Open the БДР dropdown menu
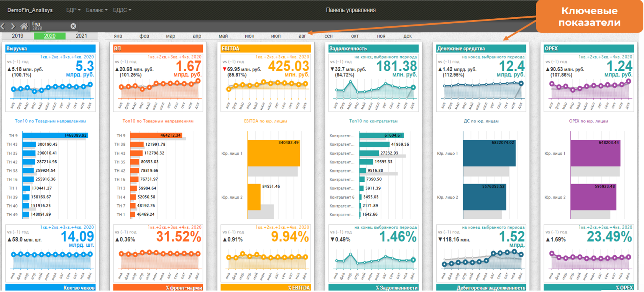This screenshot has width=644, height=292. [x=73, y=10]
